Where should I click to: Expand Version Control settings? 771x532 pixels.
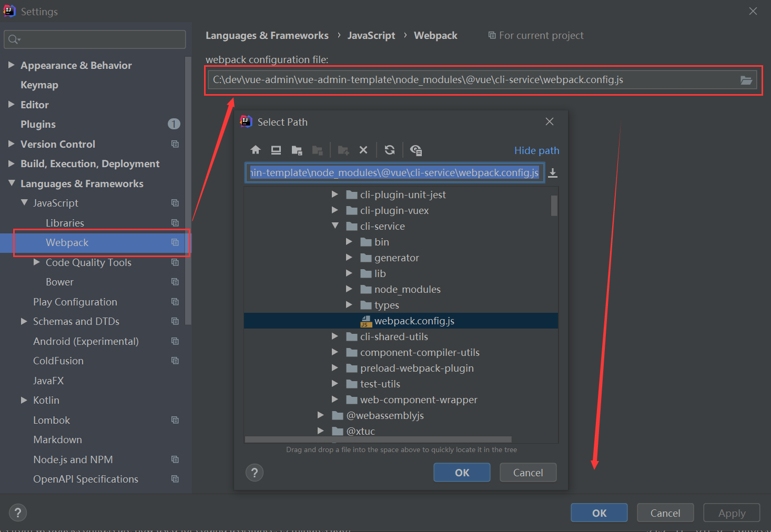pyautogui.click(x=12, y=144)
